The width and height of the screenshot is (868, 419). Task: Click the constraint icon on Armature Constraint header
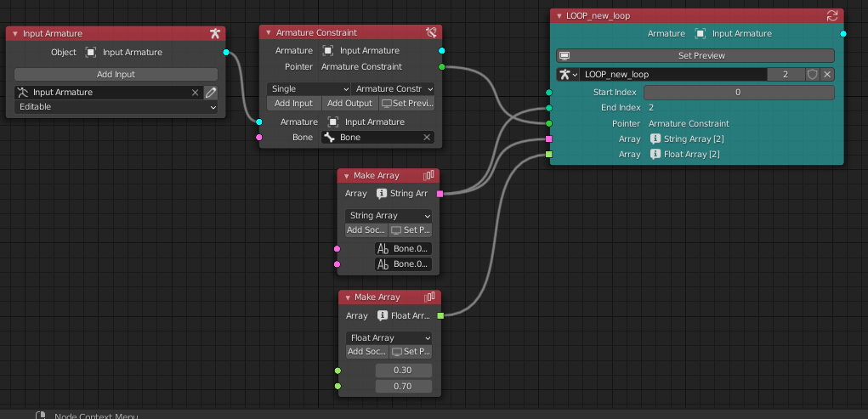(432, 32)
